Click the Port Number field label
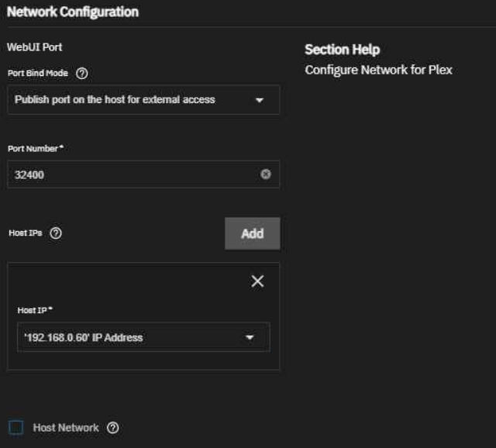Viewport: 496px width, 448px height. pos(33,147)
